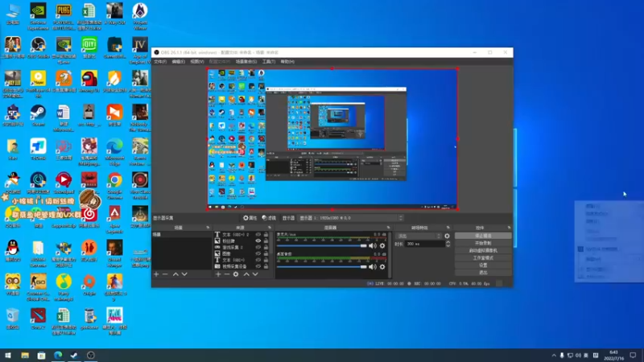Open OBS Studio desktop shortcut
The image size is (644, 362).
(38, 48)
